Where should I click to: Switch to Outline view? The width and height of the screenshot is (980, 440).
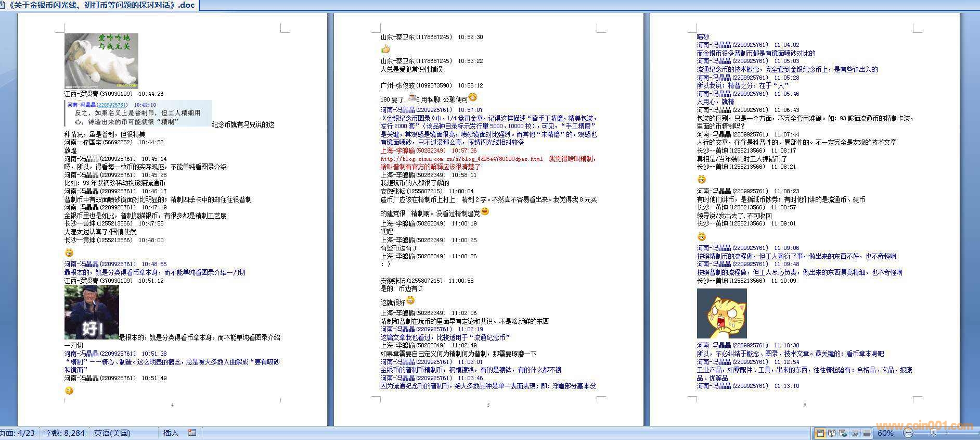coord(855,433)
